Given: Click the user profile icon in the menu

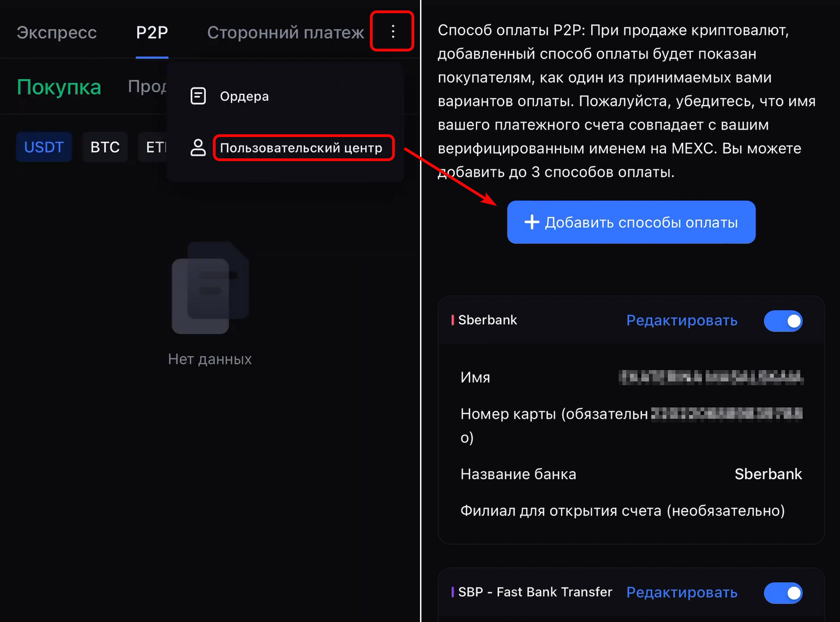Looking at the screenshot, I should (198, 147).
